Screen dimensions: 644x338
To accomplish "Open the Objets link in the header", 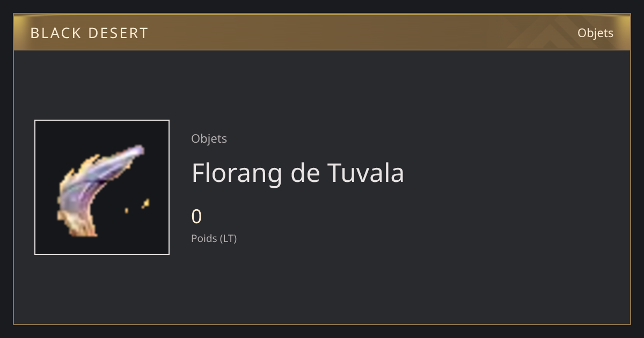I will [x=595, y=33].
